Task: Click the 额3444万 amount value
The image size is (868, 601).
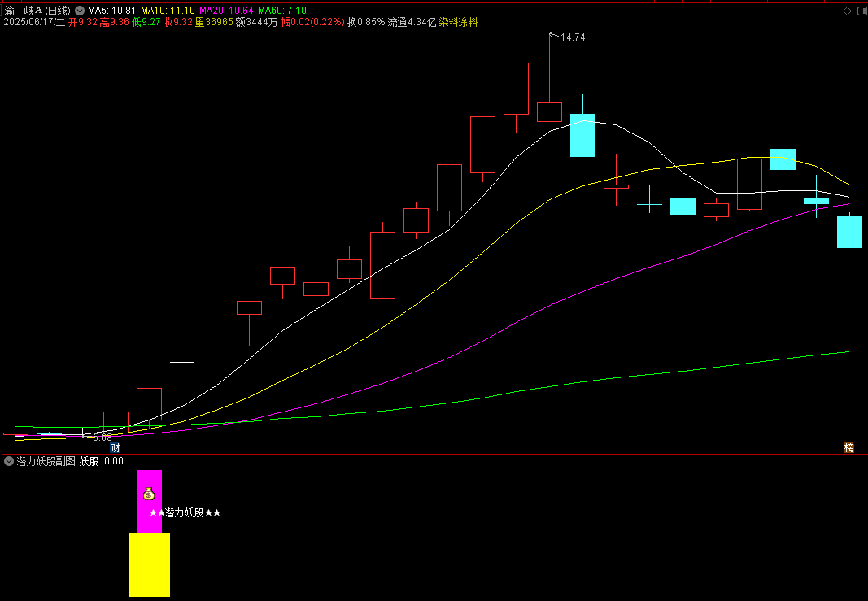Action: point(256,22)
